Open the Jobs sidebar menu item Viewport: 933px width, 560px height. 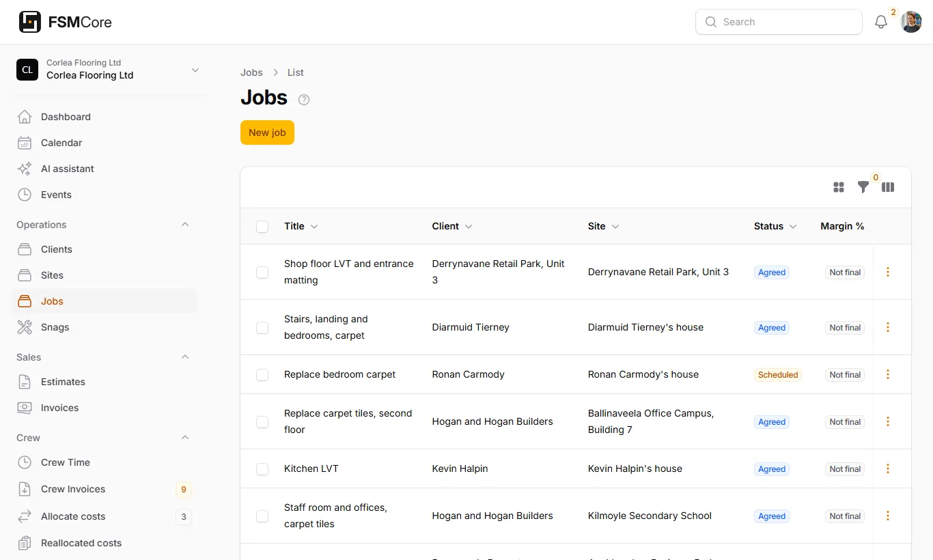pos(104,301)
